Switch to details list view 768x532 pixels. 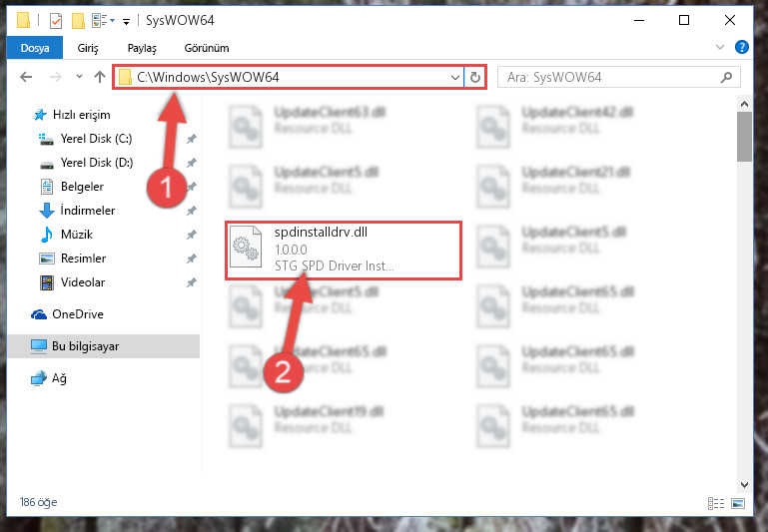716,503
